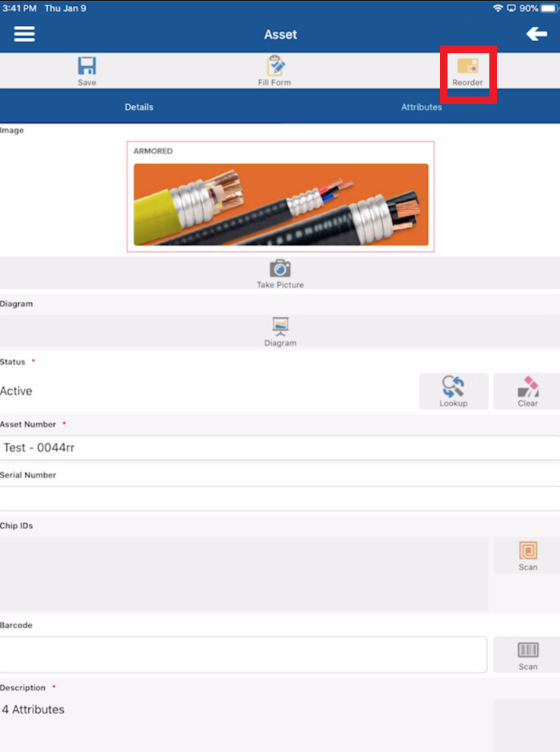This screenshot has width=560, height=752.
Task: Open the armored cable image thumbnail
Action: [x=280, y=197]
